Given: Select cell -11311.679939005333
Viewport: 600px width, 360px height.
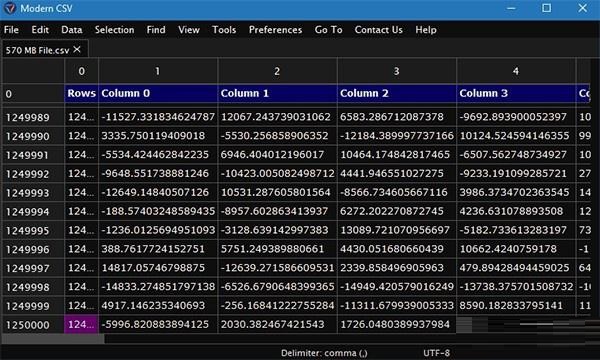Looking at the screenshot, I should point(396,306).
